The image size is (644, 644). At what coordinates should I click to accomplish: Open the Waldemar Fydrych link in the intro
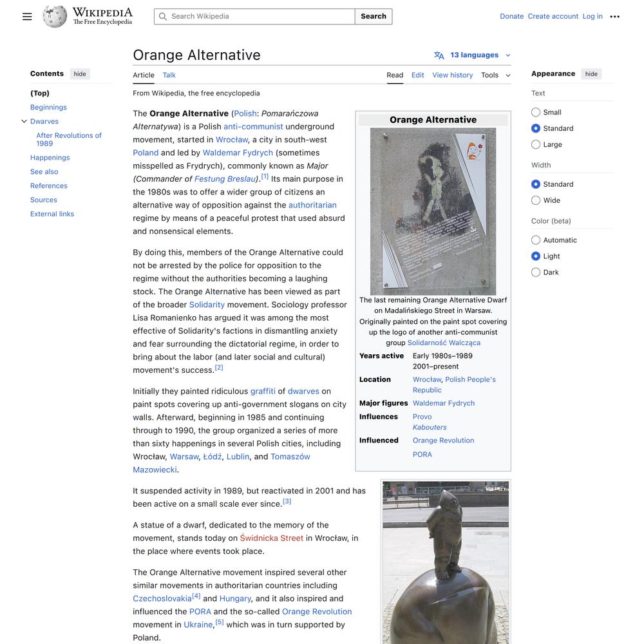238,153
